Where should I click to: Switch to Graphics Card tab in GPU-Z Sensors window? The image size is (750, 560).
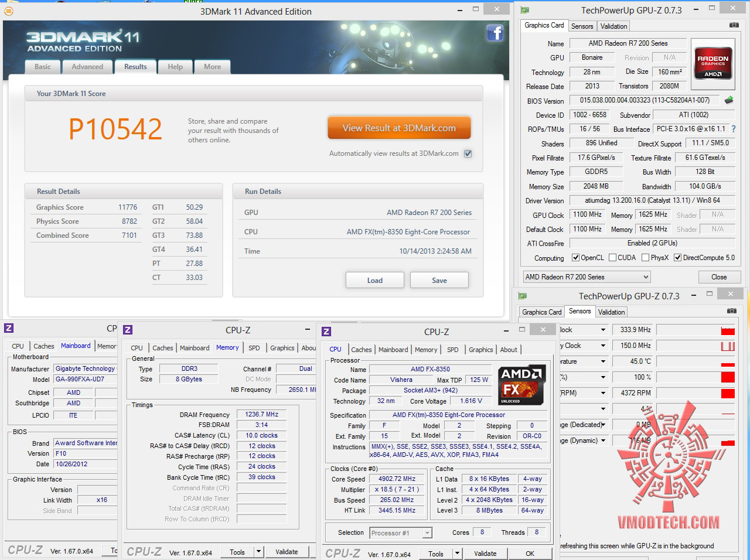coord(542,312)
